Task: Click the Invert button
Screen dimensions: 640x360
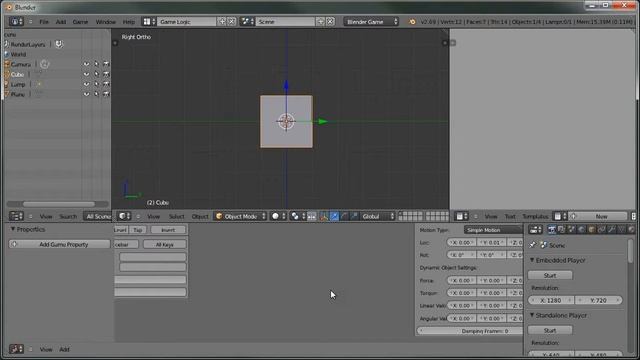Action: click(168, 230)
